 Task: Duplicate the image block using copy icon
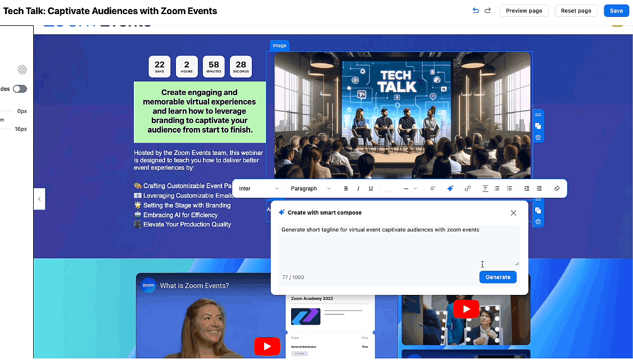[538, 126]
